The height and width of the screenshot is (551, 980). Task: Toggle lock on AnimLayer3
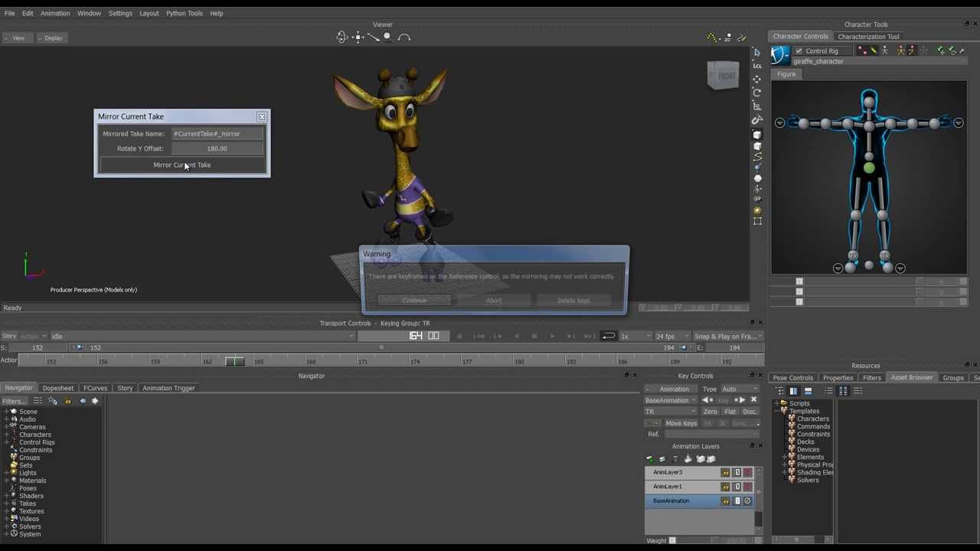pyautogui.click(x=725, y=473)
